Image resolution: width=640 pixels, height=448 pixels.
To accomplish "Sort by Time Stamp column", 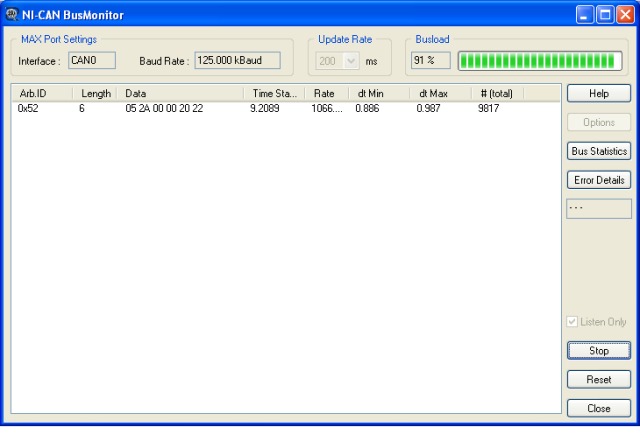I will (x=273, y=93).
